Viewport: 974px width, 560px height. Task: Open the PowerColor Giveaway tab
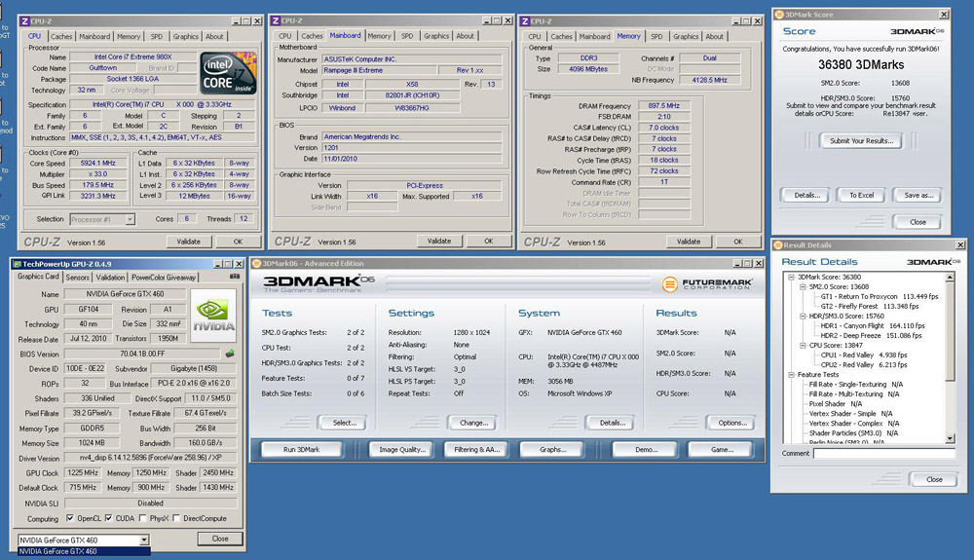pos(164,278)
